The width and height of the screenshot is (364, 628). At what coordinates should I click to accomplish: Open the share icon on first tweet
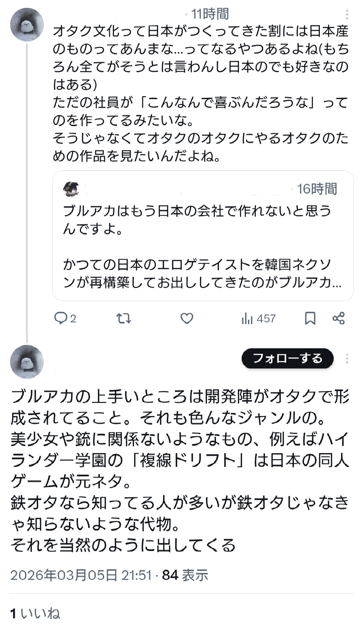click(x=338, y=318)
